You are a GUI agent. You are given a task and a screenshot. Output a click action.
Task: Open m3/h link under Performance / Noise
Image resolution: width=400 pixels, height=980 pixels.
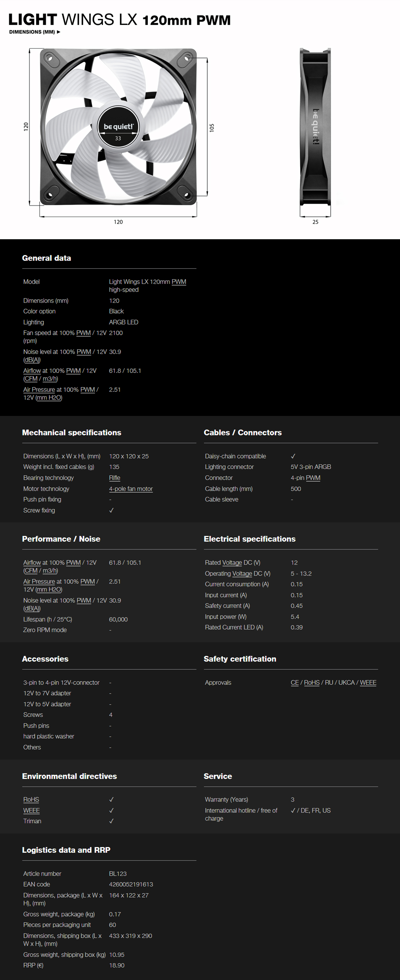click(50, 571)
